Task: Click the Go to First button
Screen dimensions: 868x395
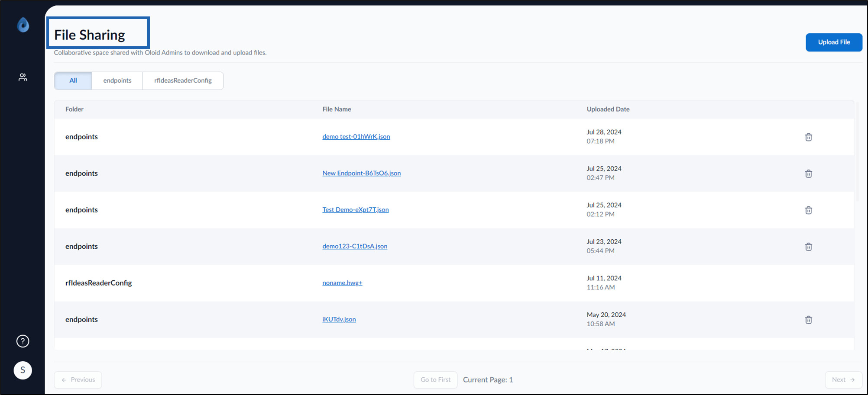Action: pos(435,380)
